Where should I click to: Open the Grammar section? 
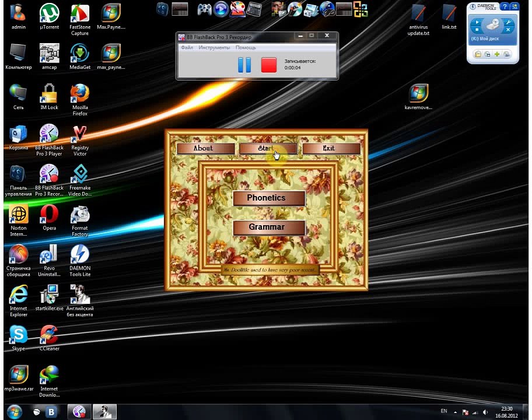269,228
